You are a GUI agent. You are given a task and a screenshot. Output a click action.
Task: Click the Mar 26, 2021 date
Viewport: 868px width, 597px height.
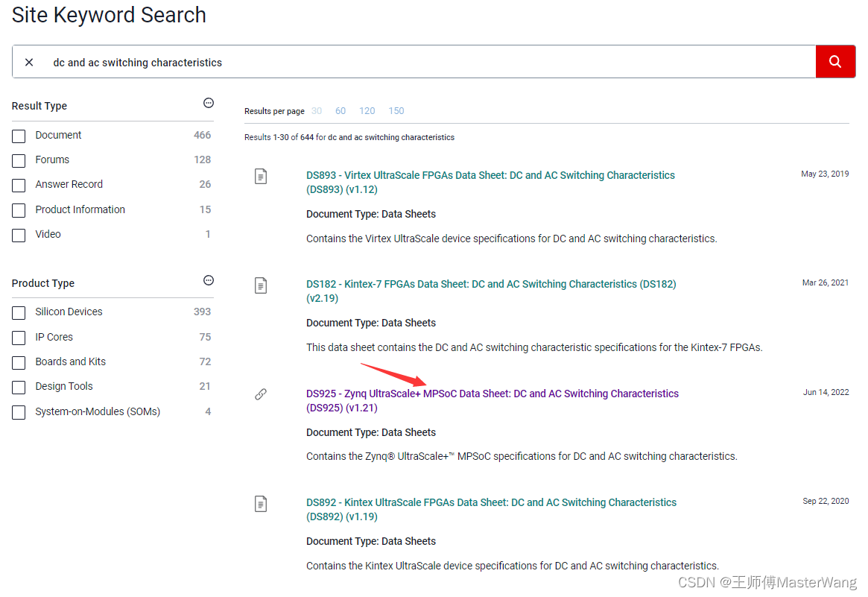click(x=826, y=282)
